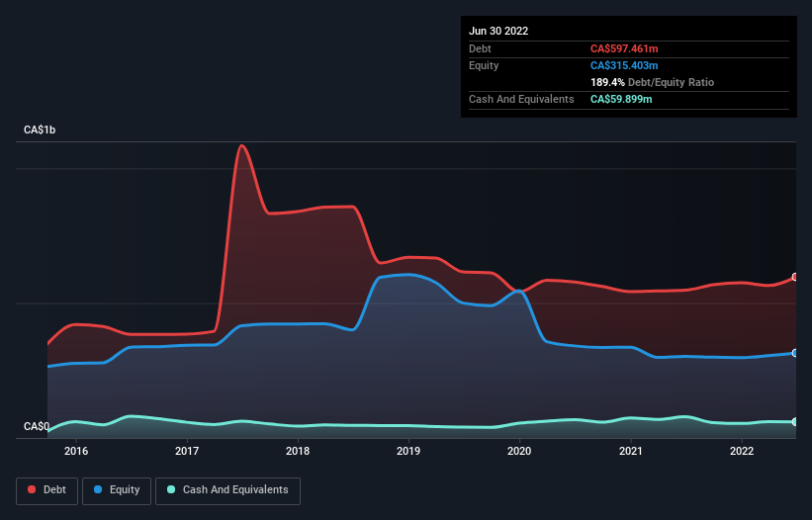Click the 2022 x-axis label
The width and height of the screenshot is (812, 520).
(x=742, y=451)
